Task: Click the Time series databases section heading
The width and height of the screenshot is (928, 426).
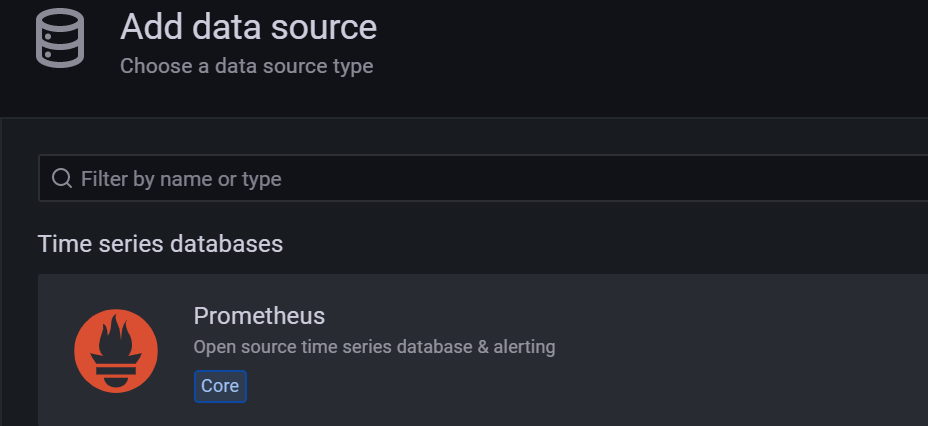Action: (160, 243)
